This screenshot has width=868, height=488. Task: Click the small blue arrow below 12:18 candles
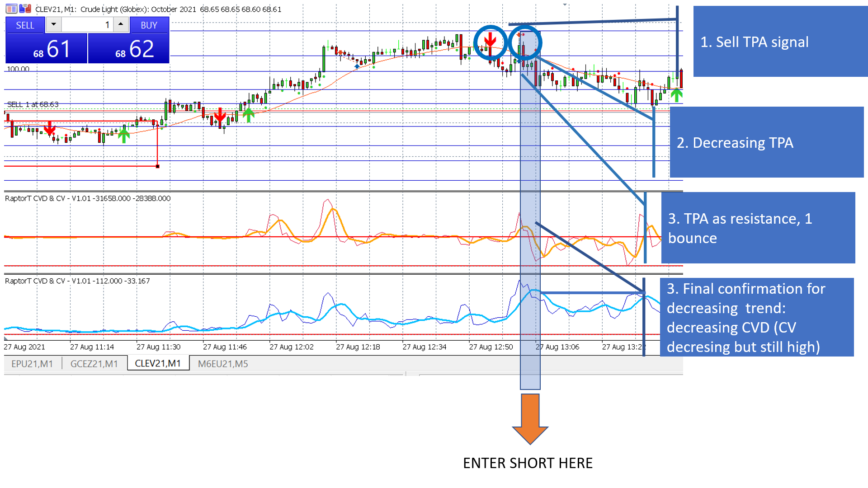[357, 66]
